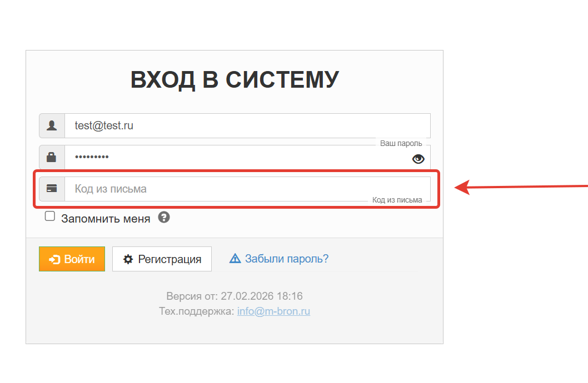Click into the masked password field
Image resolution: width=588 pixels, height=383 pixels.
click(233, 157)
